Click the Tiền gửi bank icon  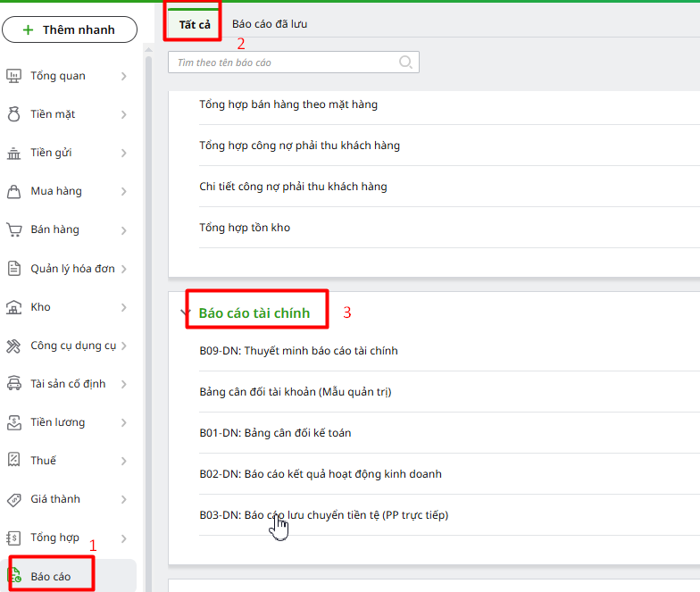(14, 153)
